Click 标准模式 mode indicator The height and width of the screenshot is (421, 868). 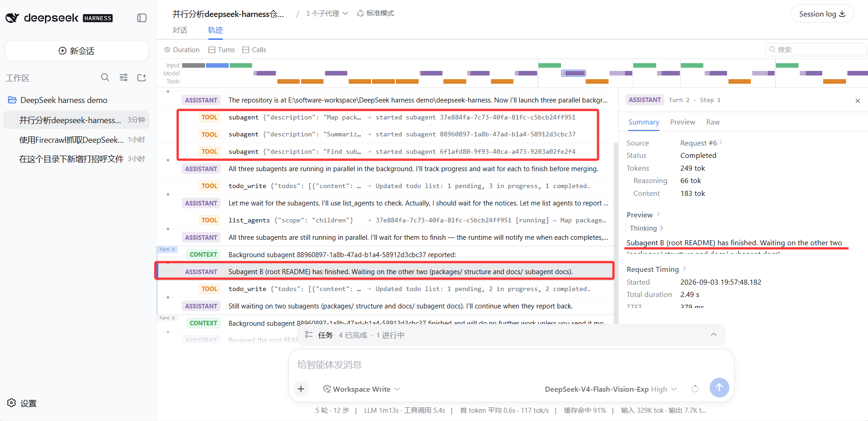[375, 13]
